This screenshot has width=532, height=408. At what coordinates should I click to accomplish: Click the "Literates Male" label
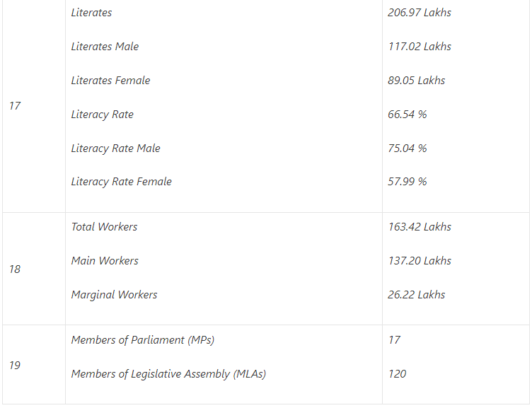[105, 47]
